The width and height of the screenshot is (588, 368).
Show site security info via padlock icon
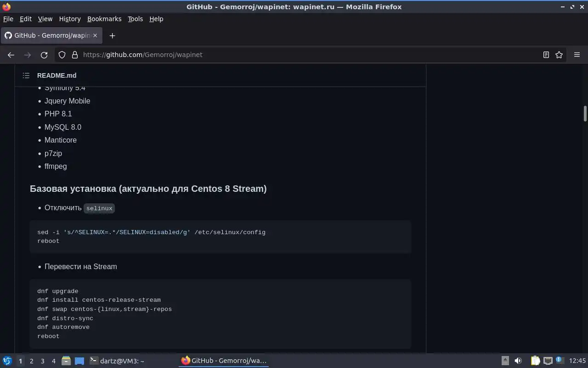(x=75, y=55)
